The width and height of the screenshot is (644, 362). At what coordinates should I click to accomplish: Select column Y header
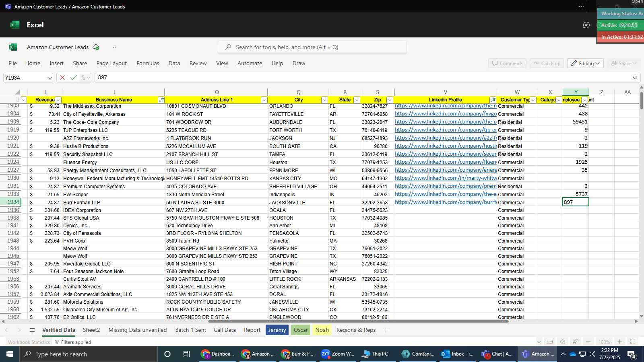(576, 93)
